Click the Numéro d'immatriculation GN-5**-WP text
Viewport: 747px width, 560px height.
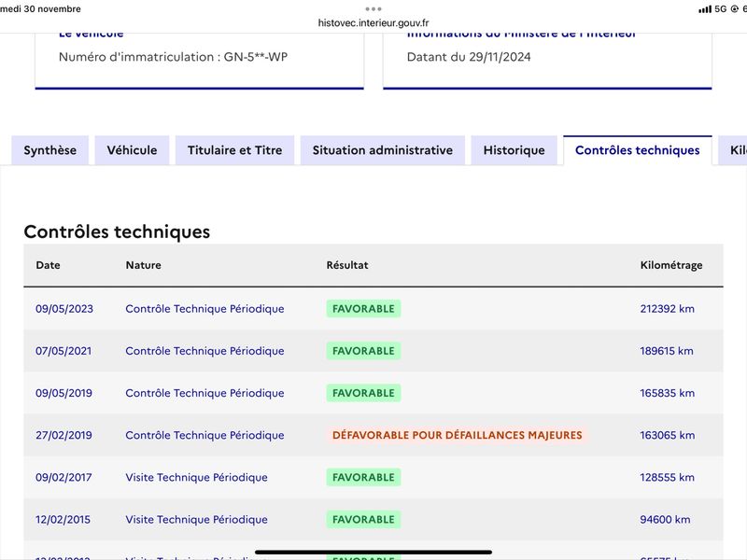[x=173, y=57]
